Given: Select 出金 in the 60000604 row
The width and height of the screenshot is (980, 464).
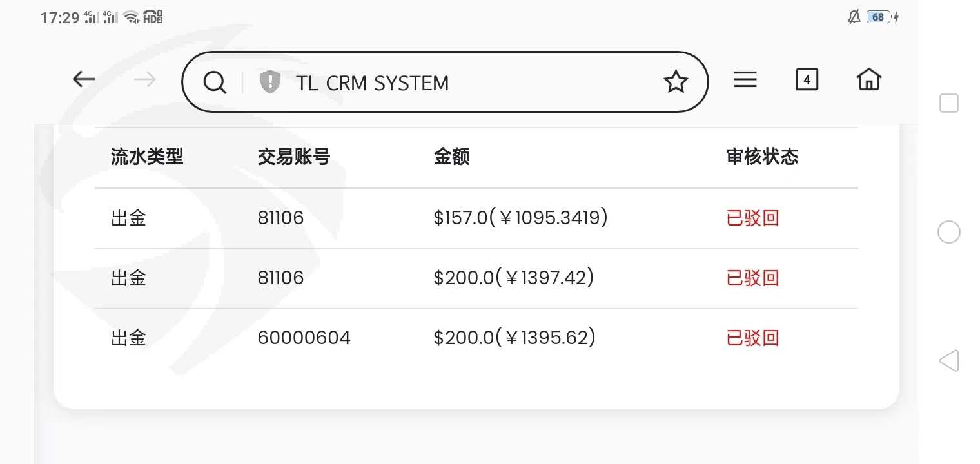Looking at the screenshot, I should click(x=129, y=338).
